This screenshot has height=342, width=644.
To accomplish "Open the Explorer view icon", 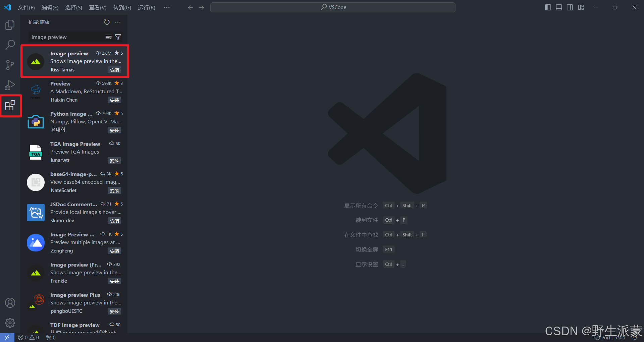I will (x=10, y=25).
